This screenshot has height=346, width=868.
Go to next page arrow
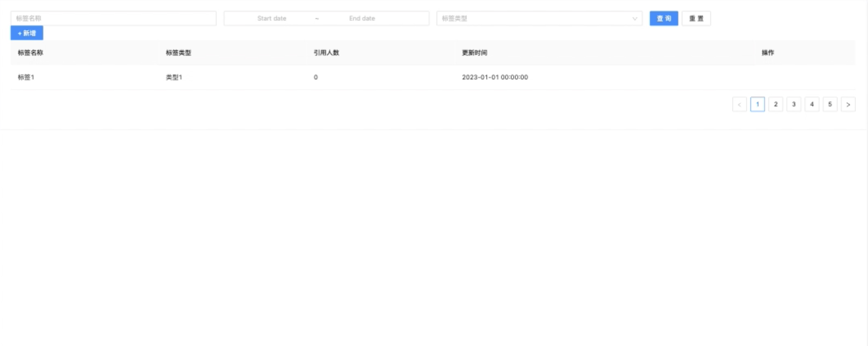click(x=848, y=105)
